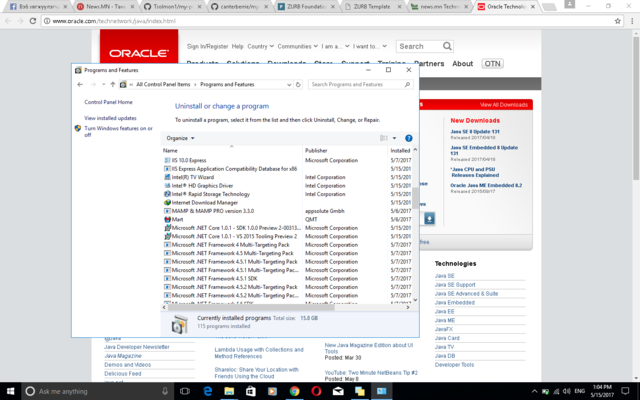Image resolution: width=640 pixels, height=400 pixels.
Task: Click the Back arrow in Programs and Features
Action: [81, 85]
